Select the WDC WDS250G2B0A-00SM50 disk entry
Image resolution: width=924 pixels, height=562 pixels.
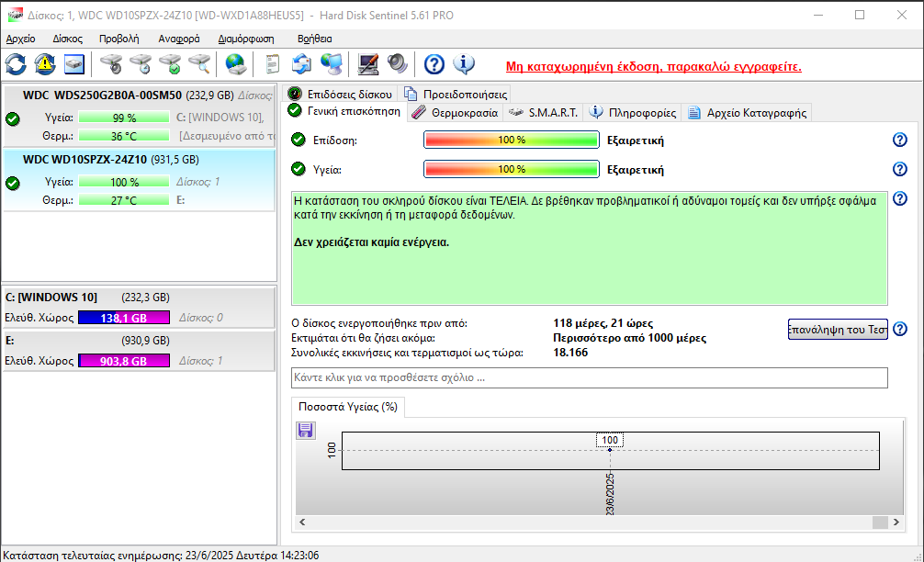139,115
